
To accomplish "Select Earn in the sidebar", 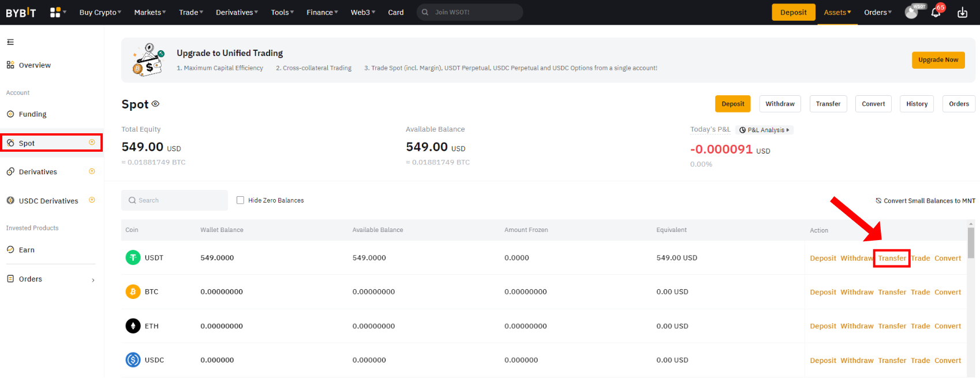I will (27, 250).
